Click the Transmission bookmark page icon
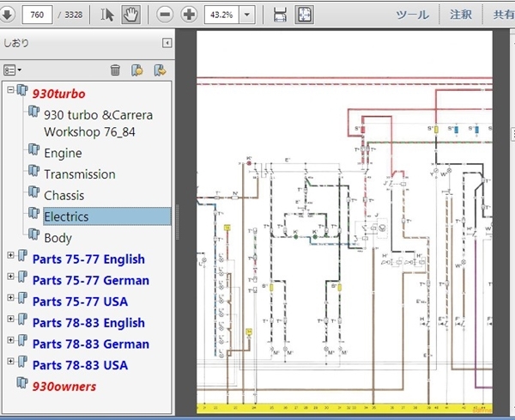 [x=33, y=171]
